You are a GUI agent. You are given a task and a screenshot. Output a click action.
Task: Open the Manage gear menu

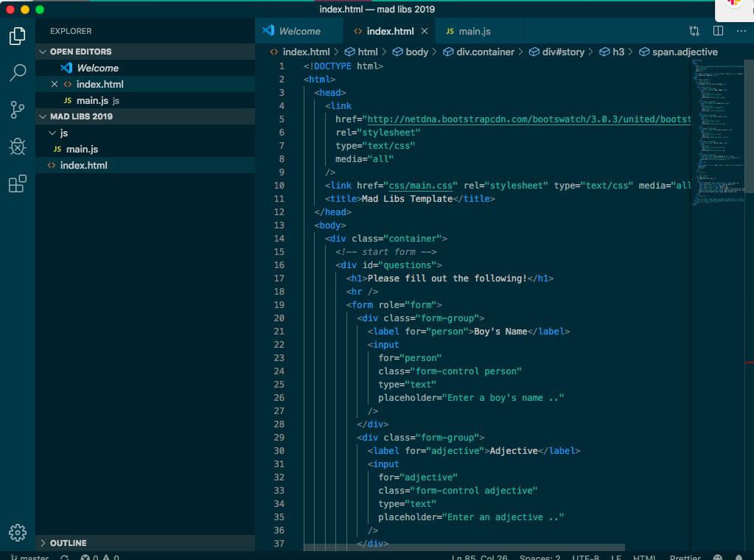[x=17, y=533]
